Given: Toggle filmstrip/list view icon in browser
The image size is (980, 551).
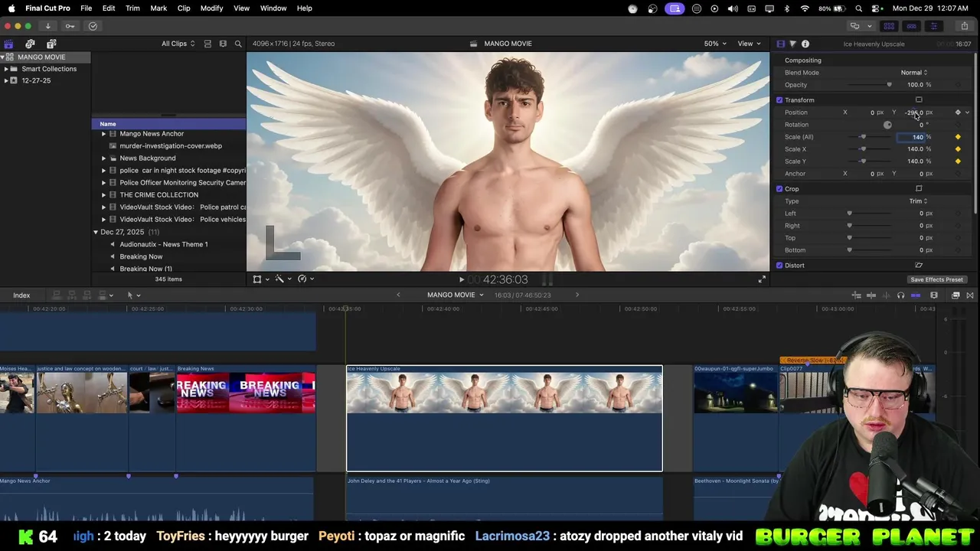Looking at the screenshot, I should 223,44.
